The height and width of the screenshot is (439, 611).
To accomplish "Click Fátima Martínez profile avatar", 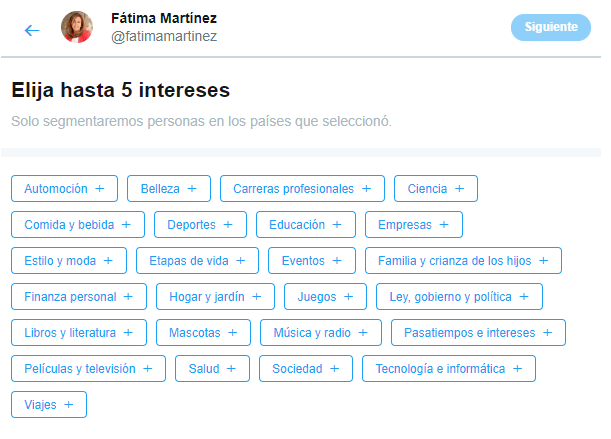I will coord(77,28).
